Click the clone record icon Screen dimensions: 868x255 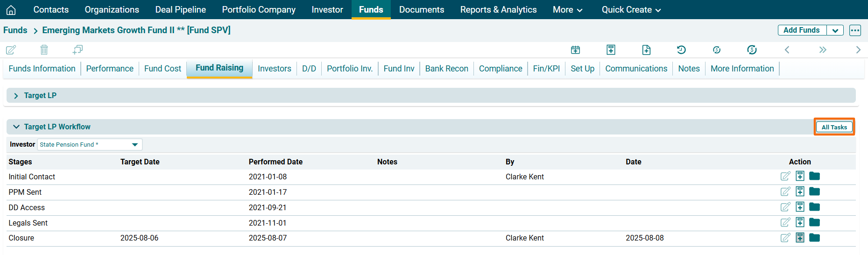[x=78, y=50]
